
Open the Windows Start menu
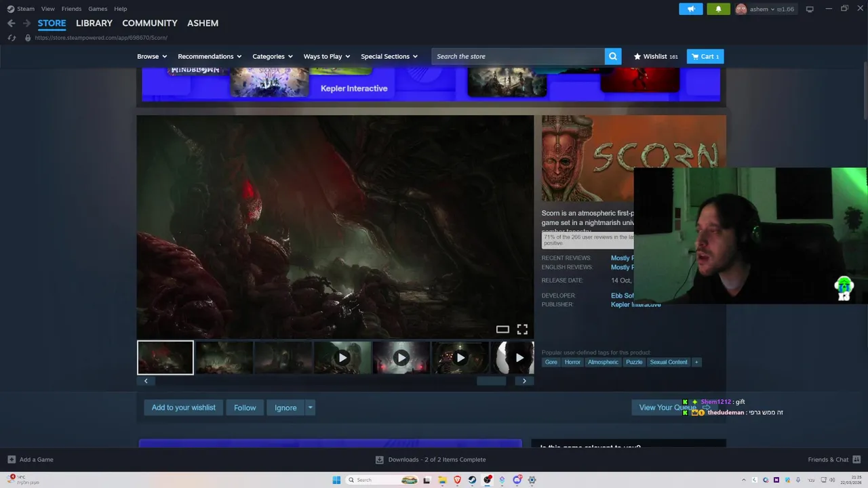[x=336, y=480]
